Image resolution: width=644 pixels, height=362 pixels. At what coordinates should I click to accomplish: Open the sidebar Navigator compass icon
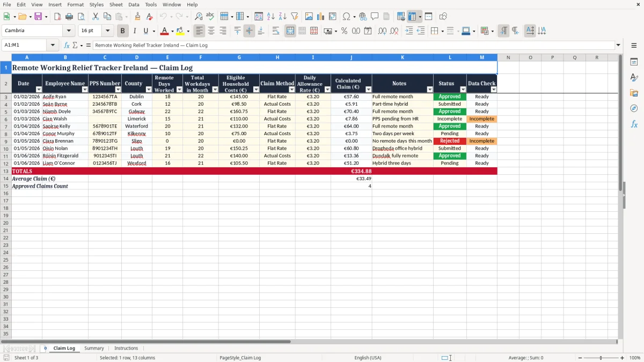(x=634, y=108)
